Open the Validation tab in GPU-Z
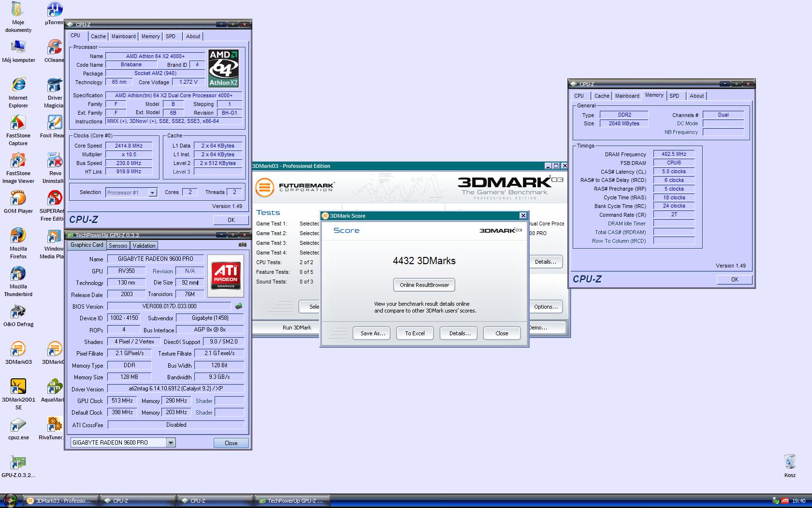Viewport: 812px width, 508px height. click(144, 245)
